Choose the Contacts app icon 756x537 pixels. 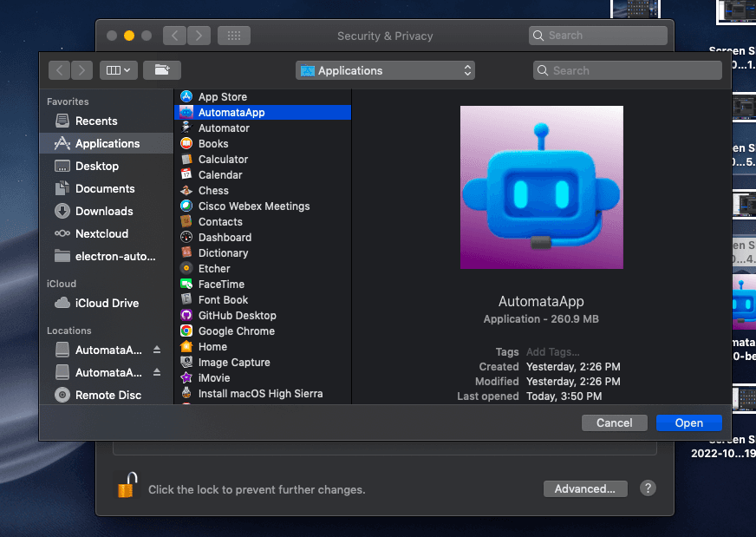click(x=186, y=221)
